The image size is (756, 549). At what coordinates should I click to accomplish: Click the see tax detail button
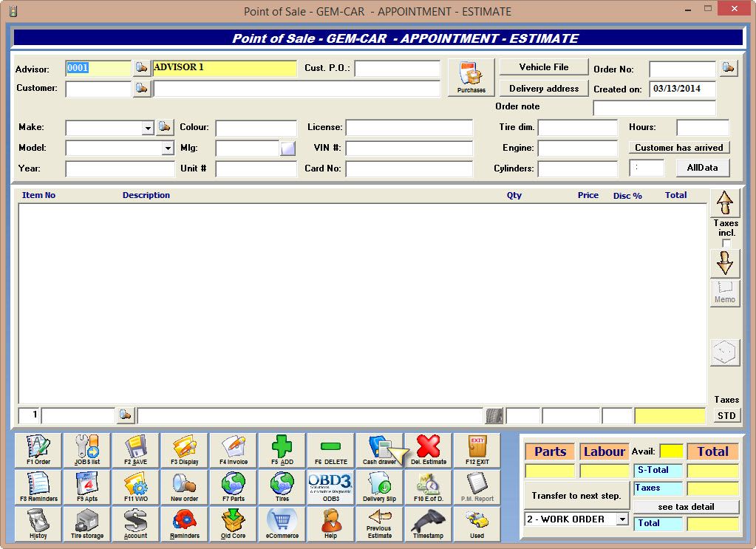(x=686, y=507)
